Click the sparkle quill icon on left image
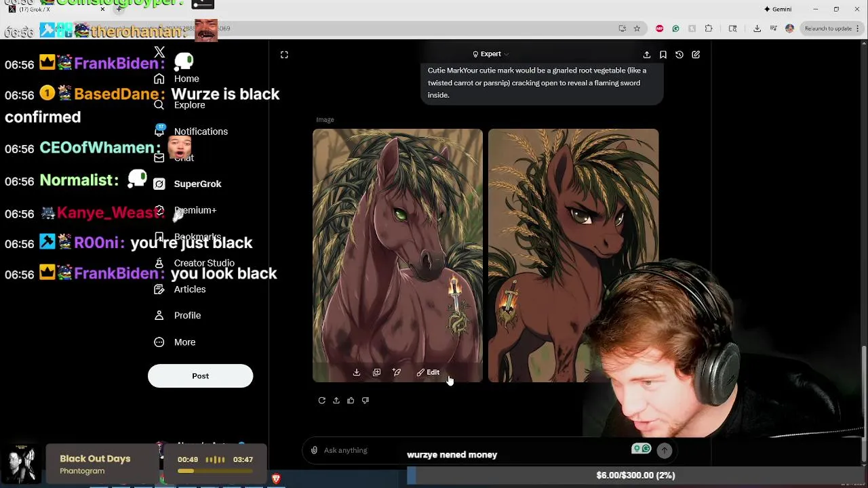868x488 pixels. 397,372
